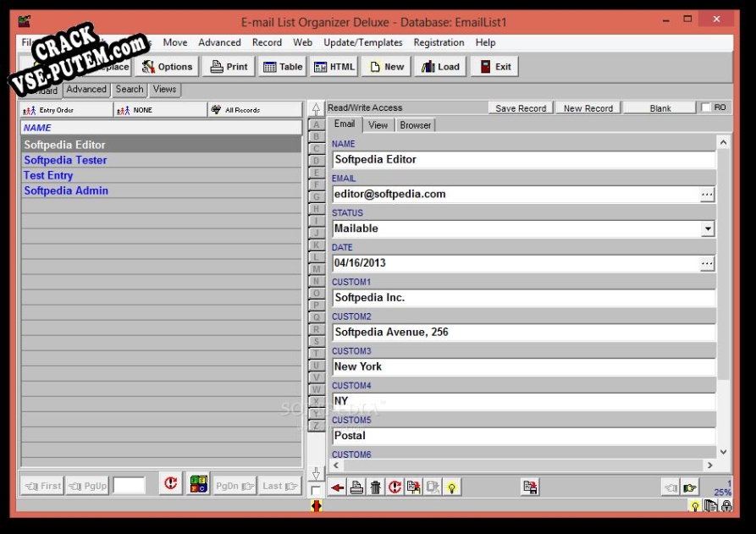Click the previous record hand icon
Viewport: 756px width, 534px height.
(670, 487)
